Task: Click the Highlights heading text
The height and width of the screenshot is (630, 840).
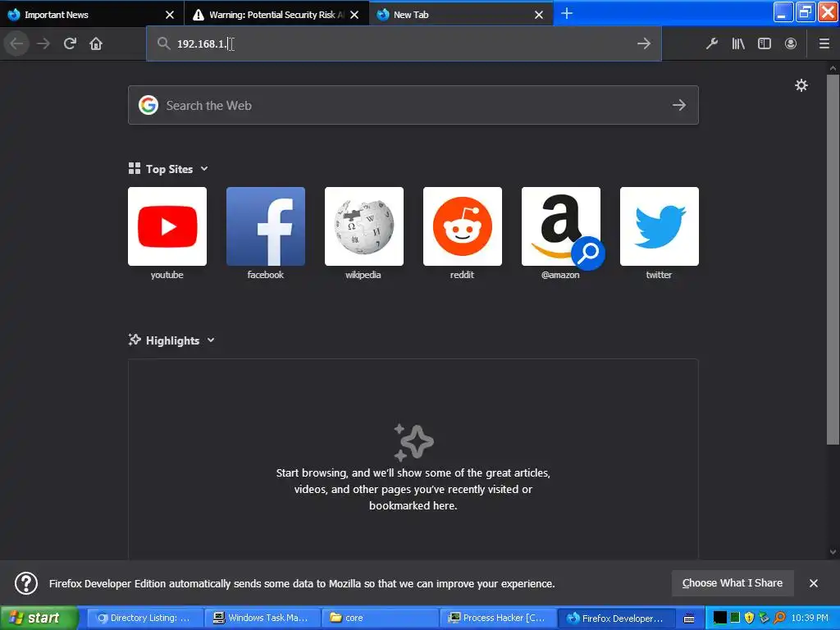Action: [172, 340]
